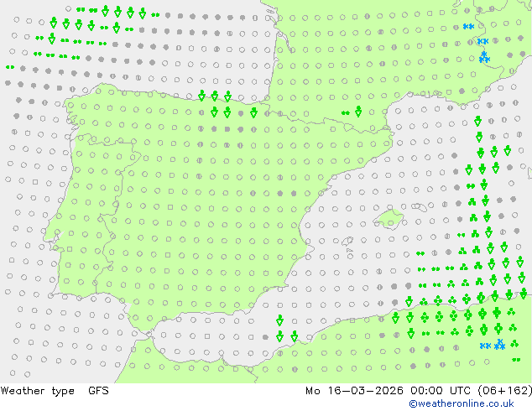Click the 'Mo 16-03-2026' date text
This screenshot has height=411, width=532.
(354, 391)
